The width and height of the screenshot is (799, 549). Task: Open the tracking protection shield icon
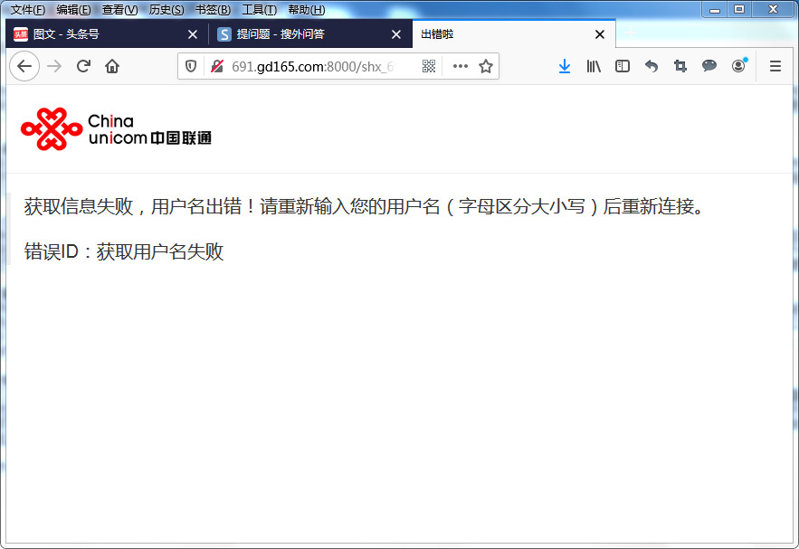click(191, 66)
